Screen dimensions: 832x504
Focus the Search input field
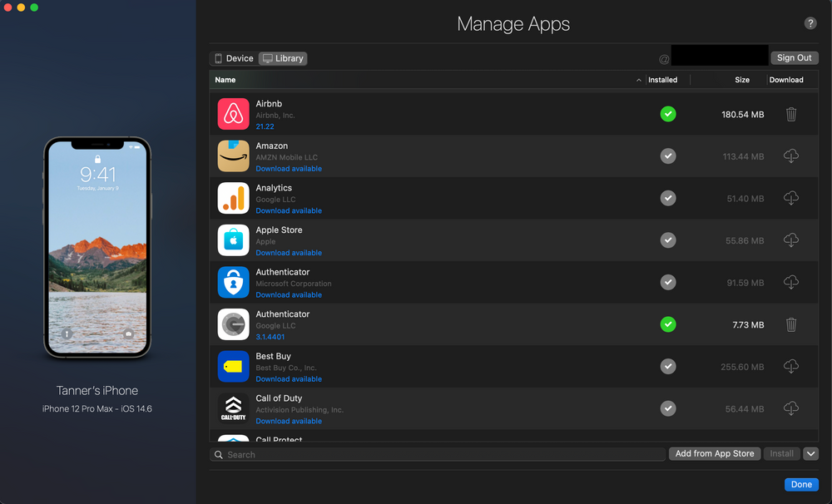click(x=438, y=455)
